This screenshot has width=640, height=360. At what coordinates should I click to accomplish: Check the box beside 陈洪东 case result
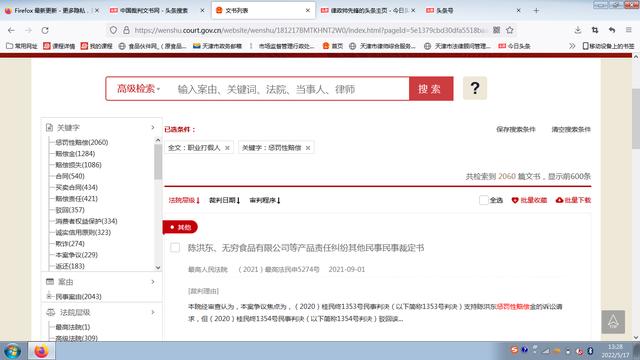pyautogui.click(x=175, y=247)
